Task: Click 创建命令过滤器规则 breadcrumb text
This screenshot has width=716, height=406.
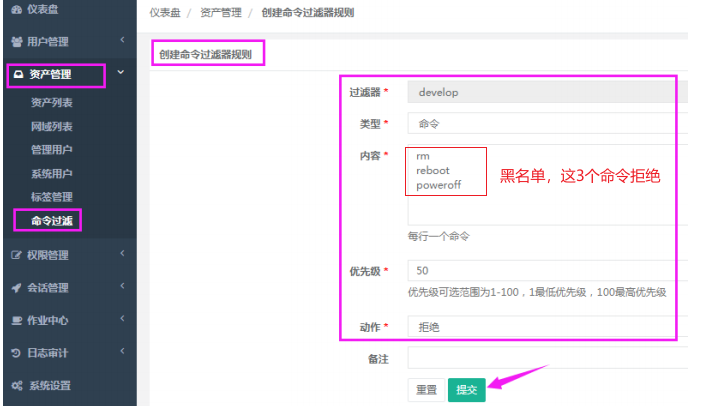Action: tap(308, 13)
